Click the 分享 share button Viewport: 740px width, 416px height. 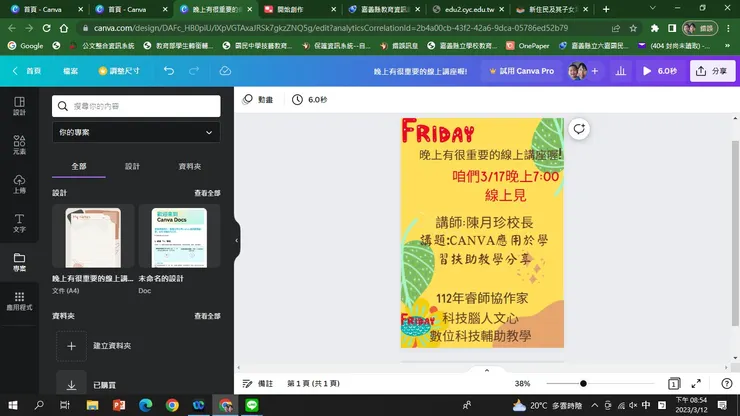pos(712,71)
